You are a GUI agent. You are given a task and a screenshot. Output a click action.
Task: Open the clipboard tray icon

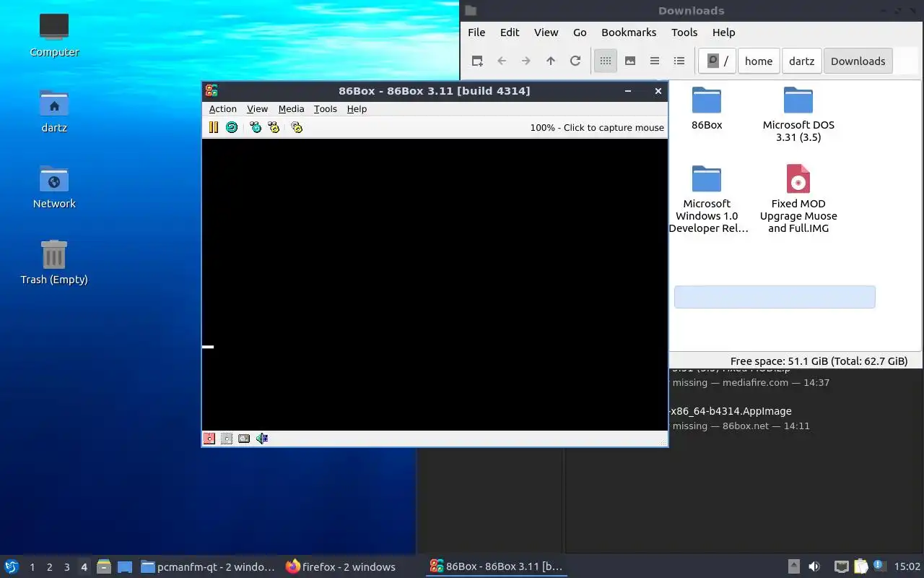[x=860, y=567]
